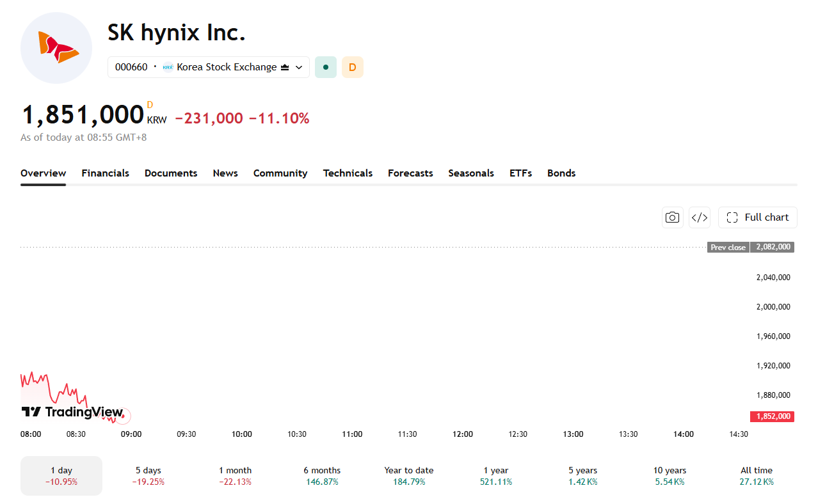Image resolution: width=818 pixels, height=504 pixels.
Task: Pick the 5 years range
Action: tap(582, 476)
